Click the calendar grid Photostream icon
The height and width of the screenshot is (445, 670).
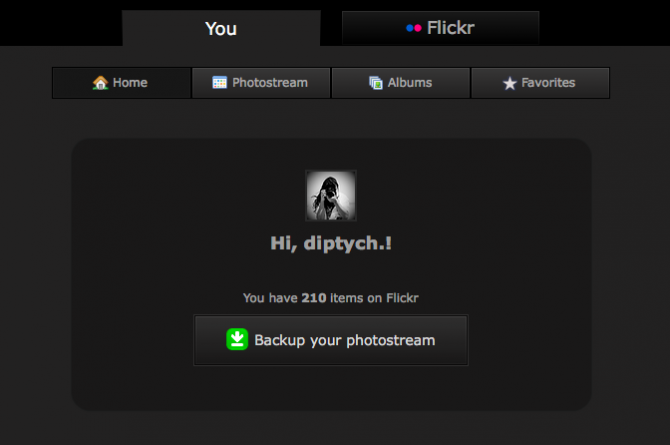point(220,82)
